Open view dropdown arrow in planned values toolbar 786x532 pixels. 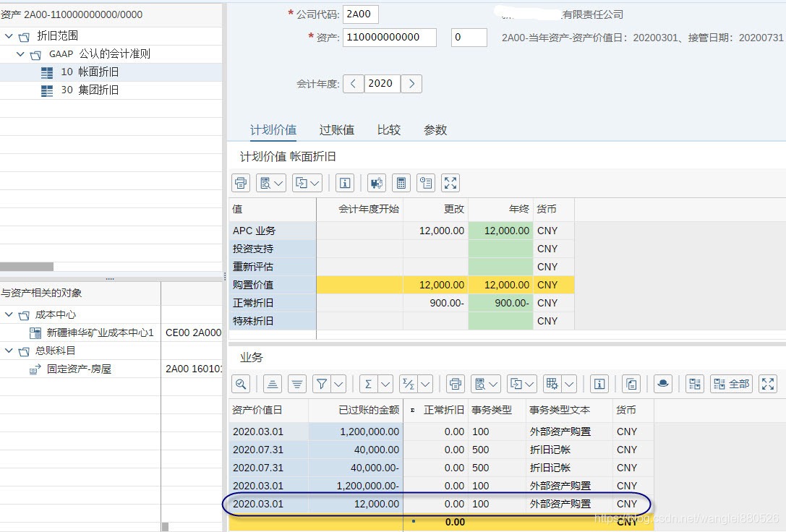click(279, 184)
